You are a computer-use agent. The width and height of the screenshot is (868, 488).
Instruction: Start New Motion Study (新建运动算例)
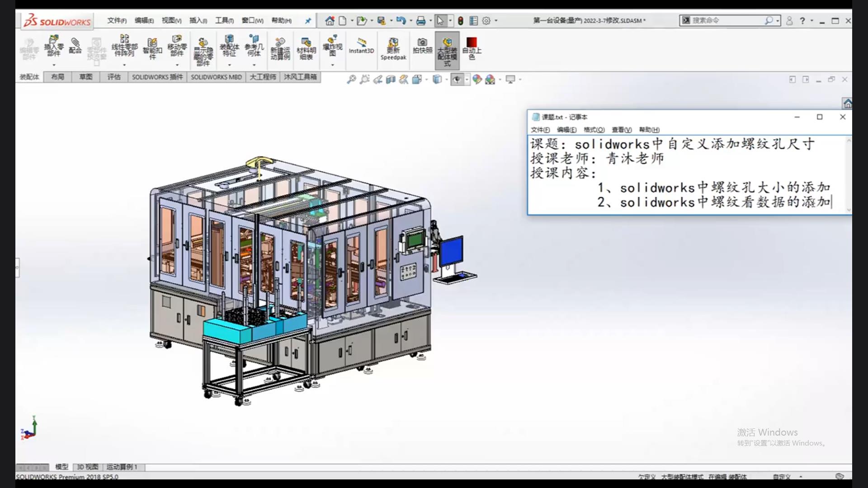pyautogui.click(x=280, y=49)
